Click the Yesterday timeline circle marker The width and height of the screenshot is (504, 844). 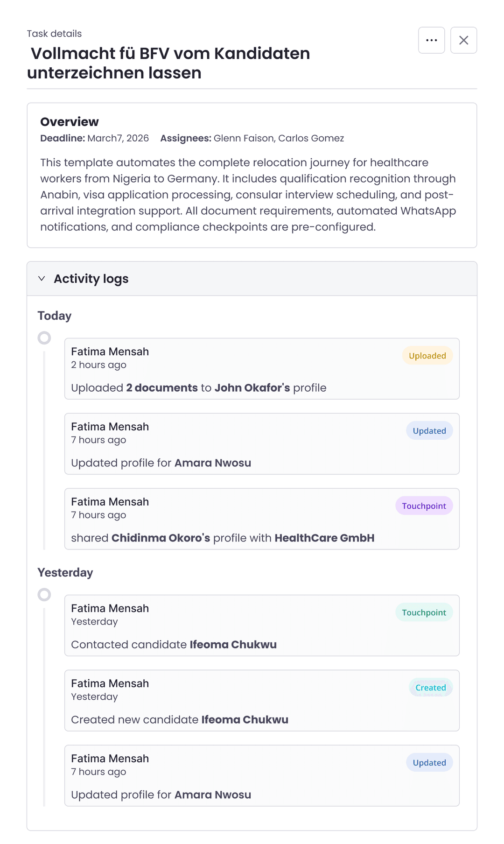click(44, 594)
